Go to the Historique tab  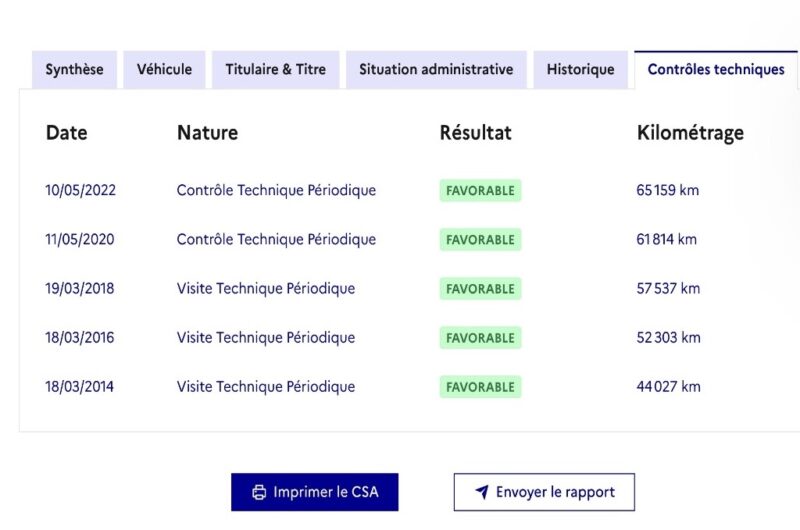tap(580, 70)
